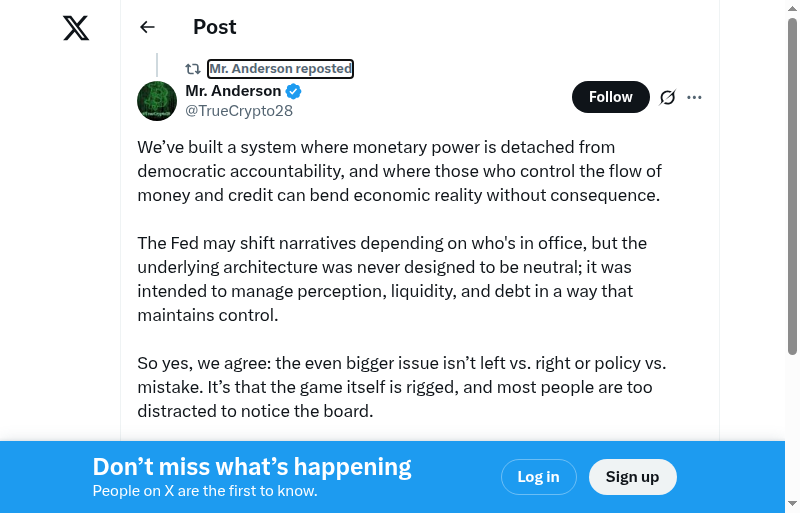The height and width of the screenshot is (513, 800).
Task: Click the blue verified badge
Action: [294, 91]
